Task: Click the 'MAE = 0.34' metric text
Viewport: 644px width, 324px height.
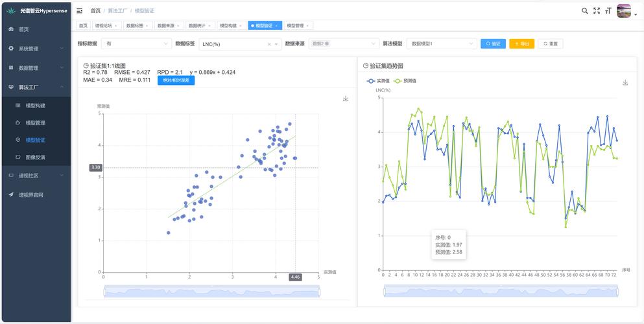Action: click(98, 80)
